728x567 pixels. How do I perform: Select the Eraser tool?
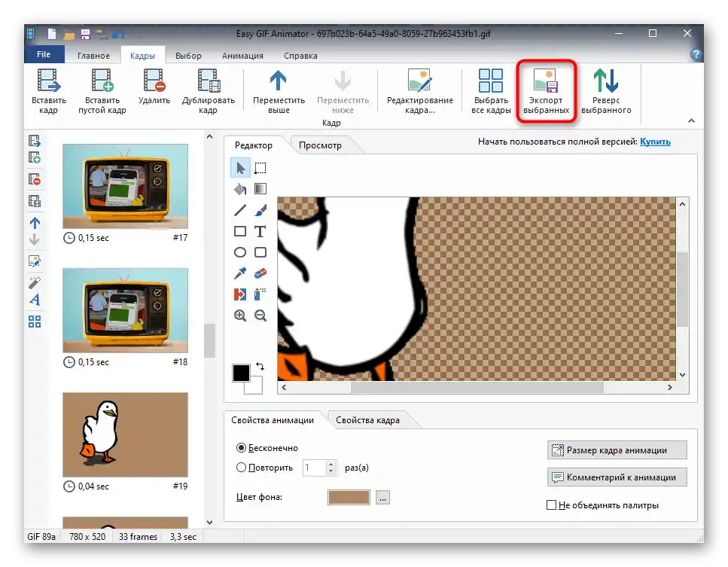click(x=260, y=273)
